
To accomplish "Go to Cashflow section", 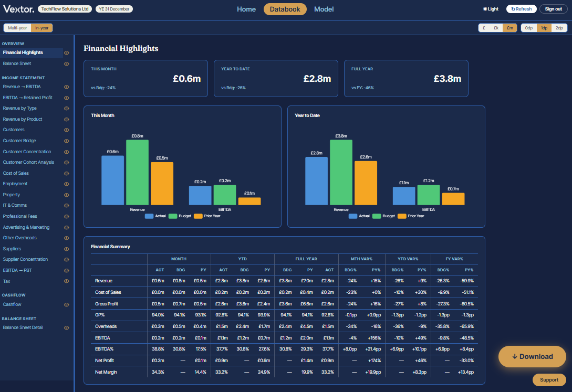I will pos(12,304).
